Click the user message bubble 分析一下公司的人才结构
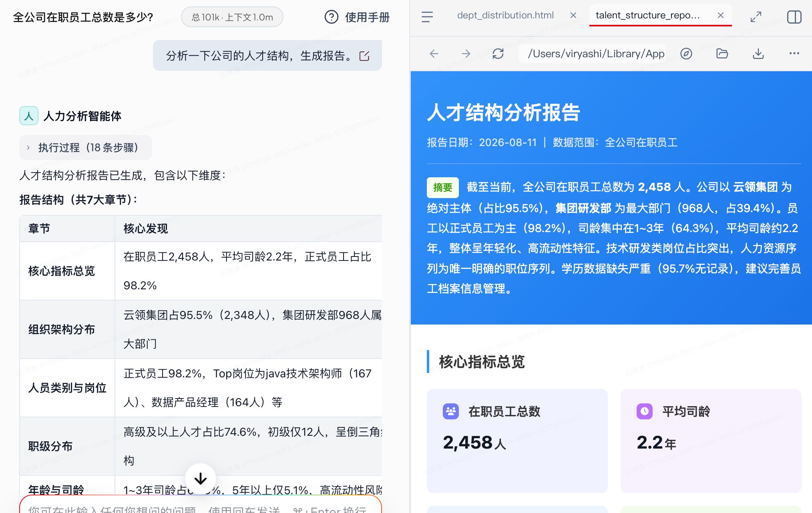The height and width of the screenshot is (513, 812). (x=267, y=56)
